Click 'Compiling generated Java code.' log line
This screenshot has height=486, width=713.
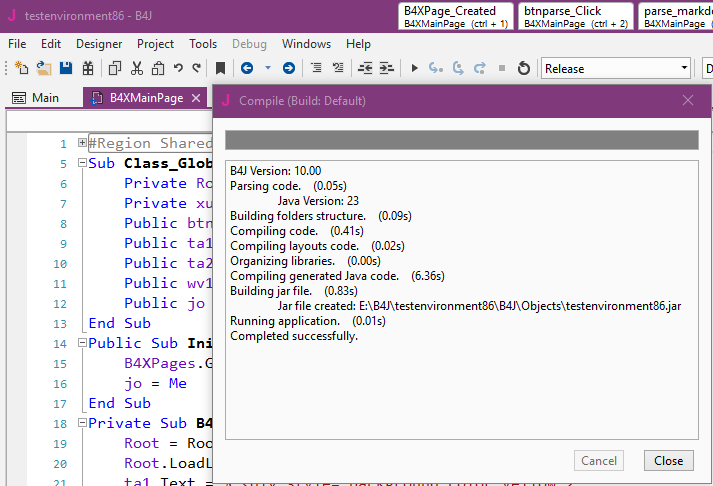coord(337,276)
